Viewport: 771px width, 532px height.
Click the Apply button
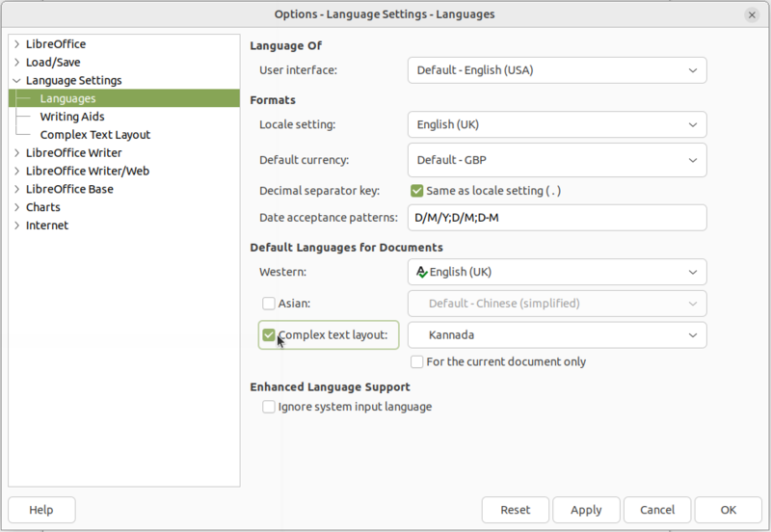(586, 510)
